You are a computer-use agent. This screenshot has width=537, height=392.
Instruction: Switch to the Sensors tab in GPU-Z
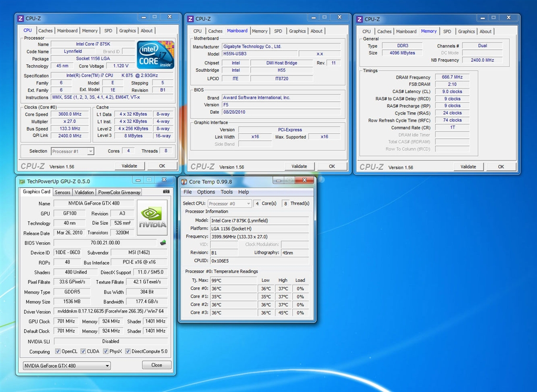click(62, 192)
